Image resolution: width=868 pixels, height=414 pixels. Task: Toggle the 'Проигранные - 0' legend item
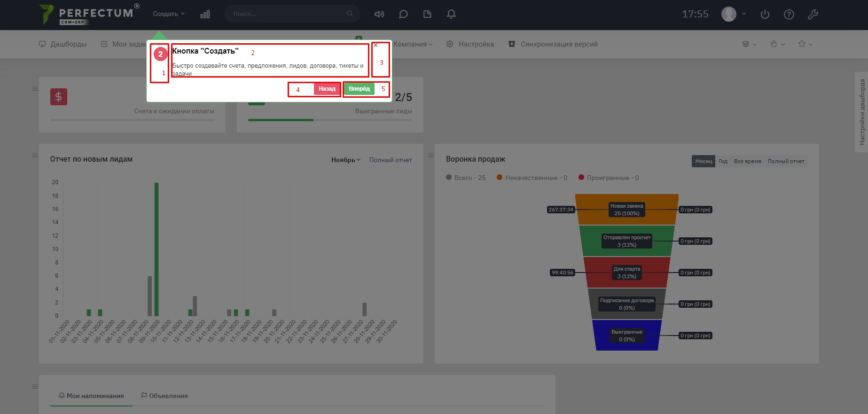pyautogui.click(x=609, y=178)
